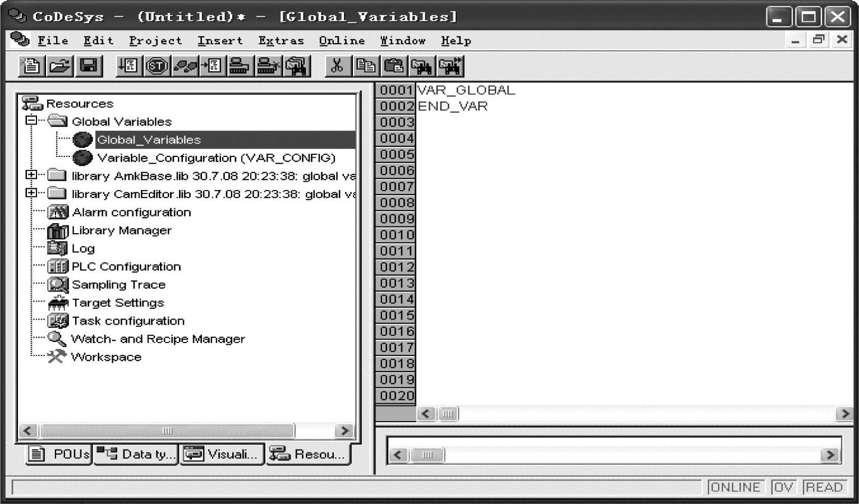Image resolution: width=859 pixels, height=504 pixels.
Task: Open the Window menu
Action: click(x=403, y=41)
